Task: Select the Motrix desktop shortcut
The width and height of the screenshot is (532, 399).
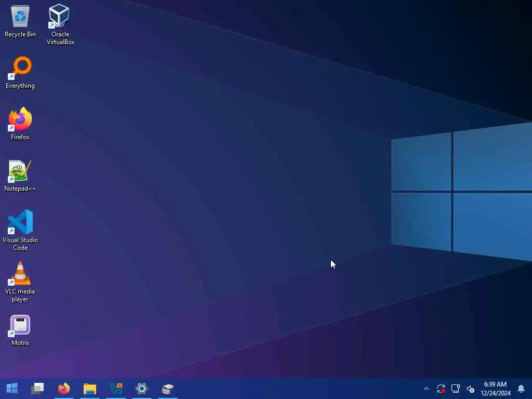Action: point(20,331)
